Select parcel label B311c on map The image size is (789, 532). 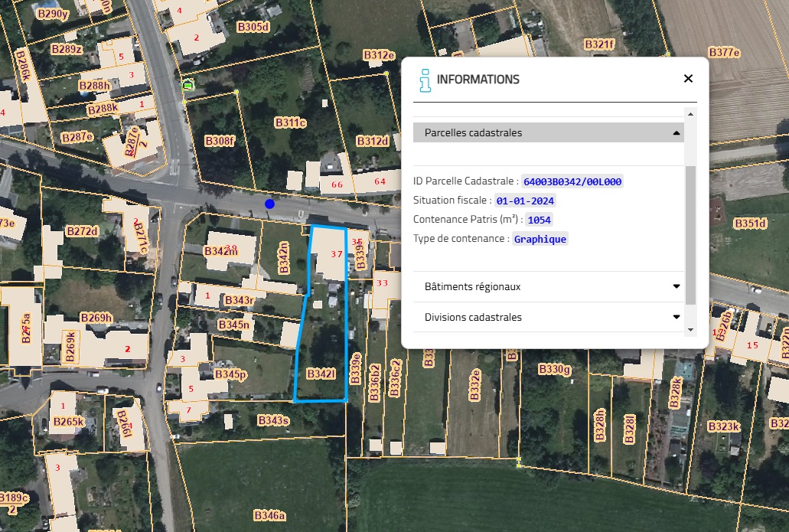tap(290, 122)
